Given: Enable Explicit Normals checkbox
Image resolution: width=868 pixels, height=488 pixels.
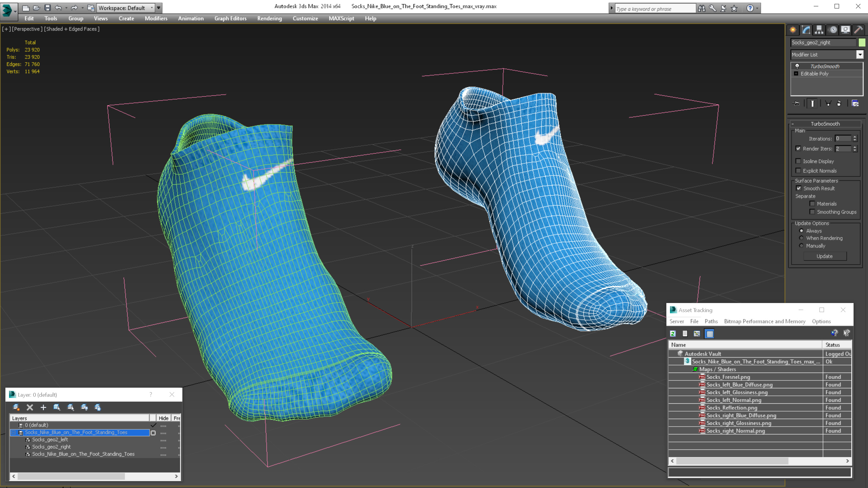Looking at the screenshot, I should [798, 171].
